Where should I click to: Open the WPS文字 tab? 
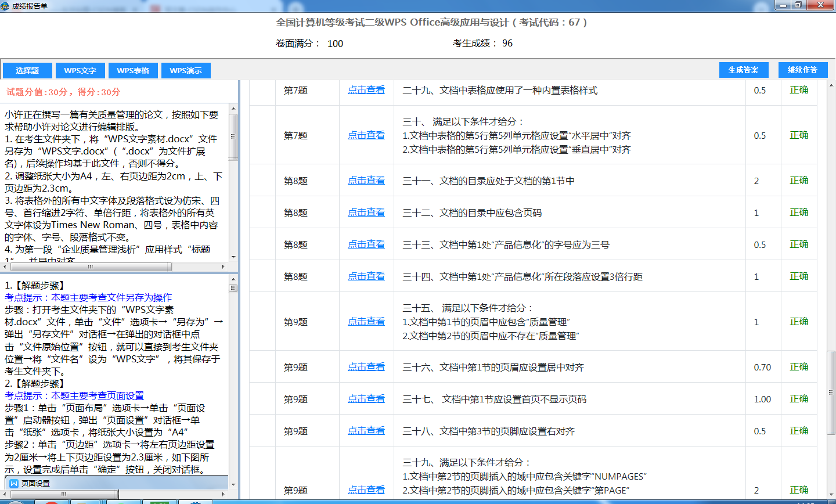pos(80,70)
